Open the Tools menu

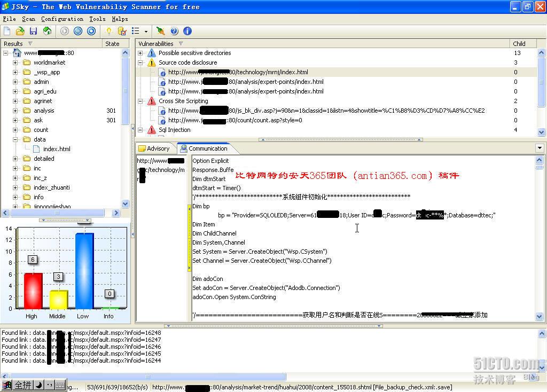click(97, 19)
